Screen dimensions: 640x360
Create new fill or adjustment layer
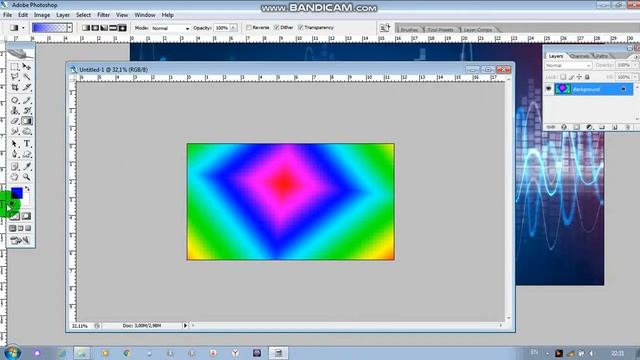tap(589, 127)
